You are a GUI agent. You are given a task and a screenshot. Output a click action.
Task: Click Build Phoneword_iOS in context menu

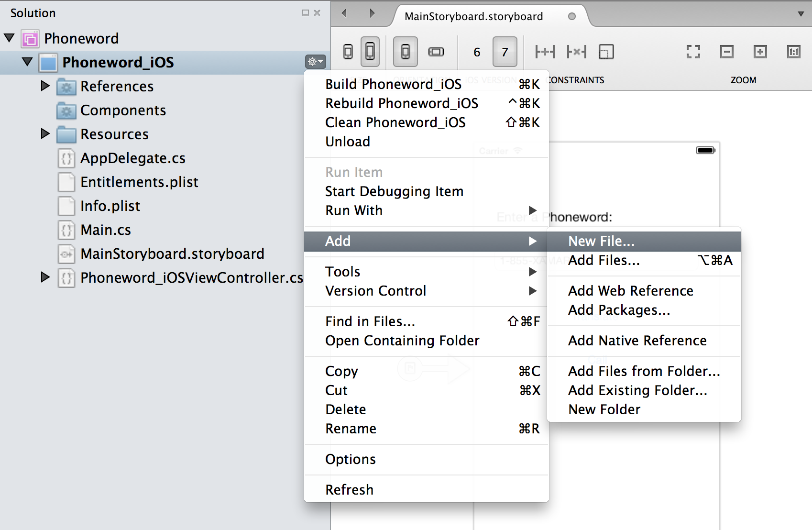[393, 84]
